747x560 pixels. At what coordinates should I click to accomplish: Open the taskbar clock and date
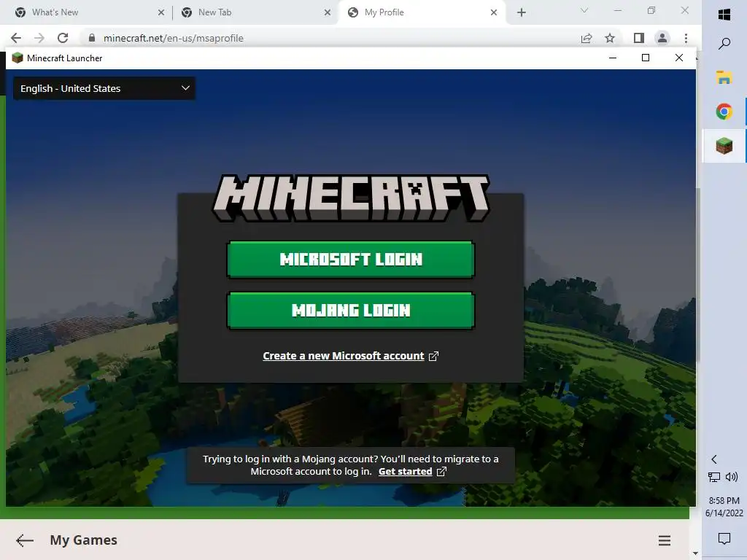[724, 507]
